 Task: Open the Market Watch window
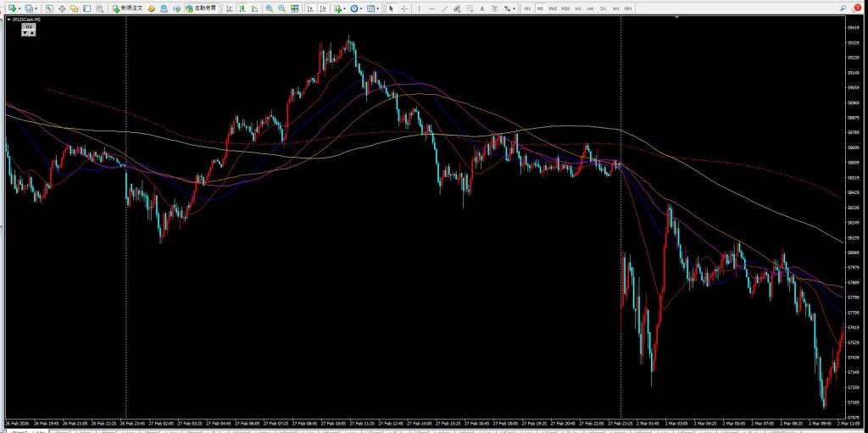pos(51,8)
